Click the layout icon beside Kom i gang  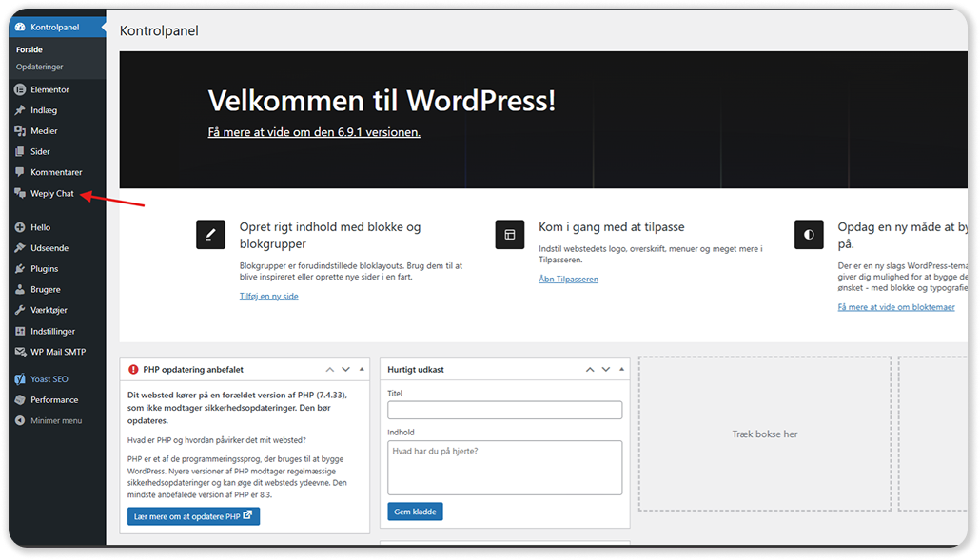point(510,234)
